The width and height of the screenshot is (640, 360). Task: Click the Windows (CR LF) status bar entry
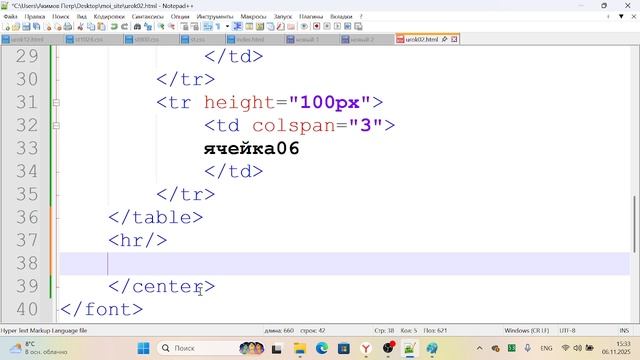[x=527, y=330]
